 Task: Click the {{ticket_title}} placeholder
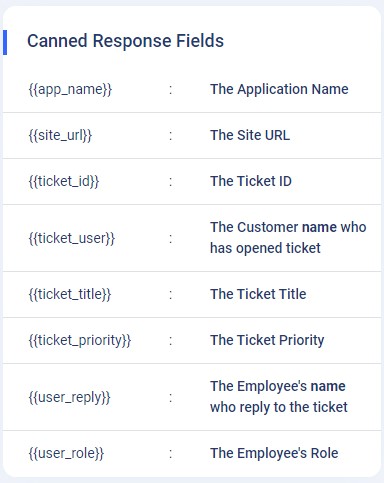[70, 294]
